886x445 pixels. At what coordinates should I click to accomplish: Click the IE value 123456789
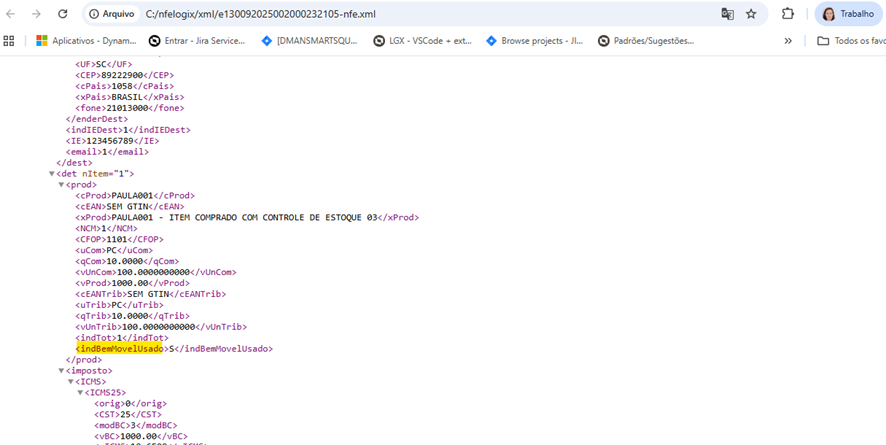[109, 141]
